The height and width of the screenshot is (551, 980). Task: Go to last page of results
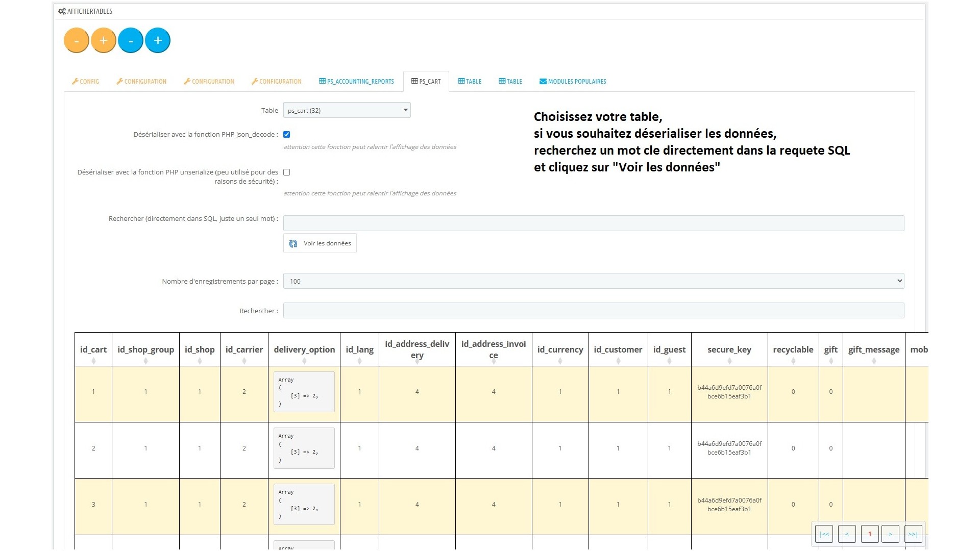(913, 534)
